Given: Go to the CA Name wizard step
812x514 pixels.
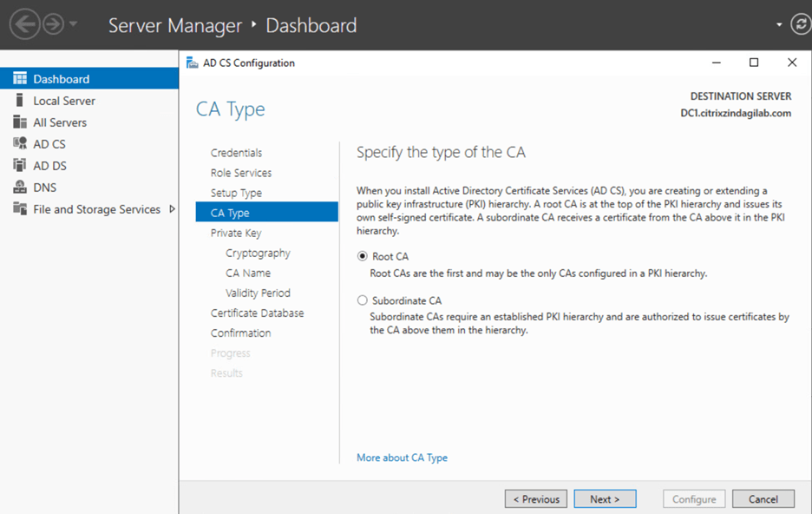Looking at the screenshot, I should click(x=248, y=273).
